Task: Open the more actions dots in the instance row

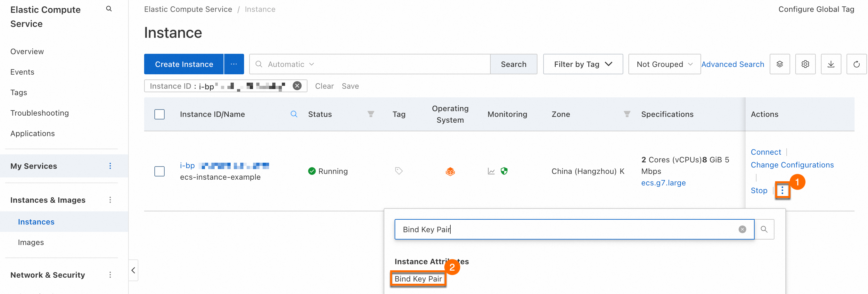Action: 782,191
